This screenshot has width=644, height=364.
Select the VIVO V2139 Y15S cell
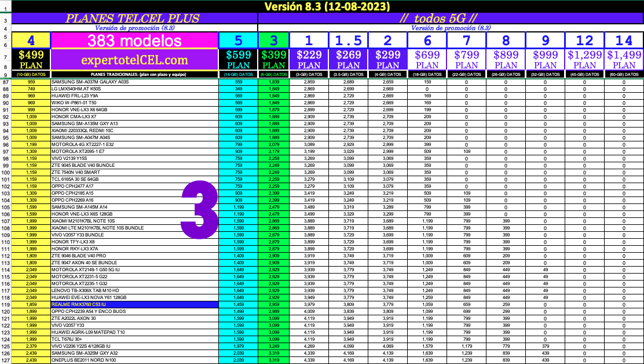coord(134,159)
